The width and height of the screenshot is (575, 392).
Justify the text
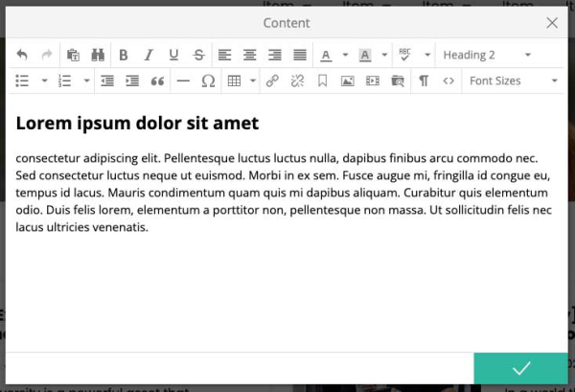point(300,55)
